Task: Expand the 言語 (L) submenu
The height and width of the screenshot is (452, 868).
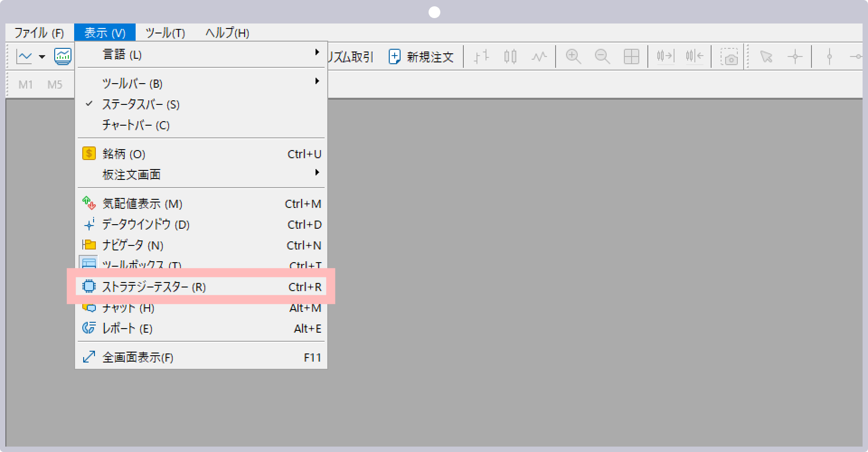Action: click(201, 55)
